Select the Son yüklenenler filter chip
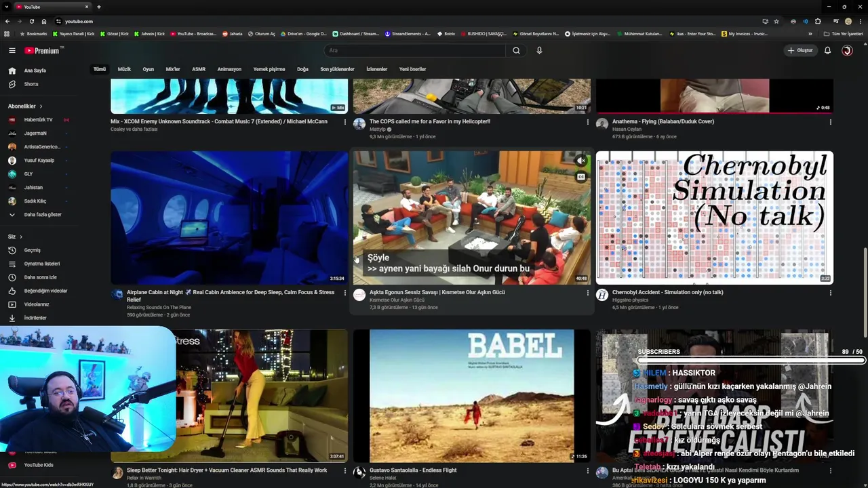This screenshot has width=868, height=488. click(337, 69)
